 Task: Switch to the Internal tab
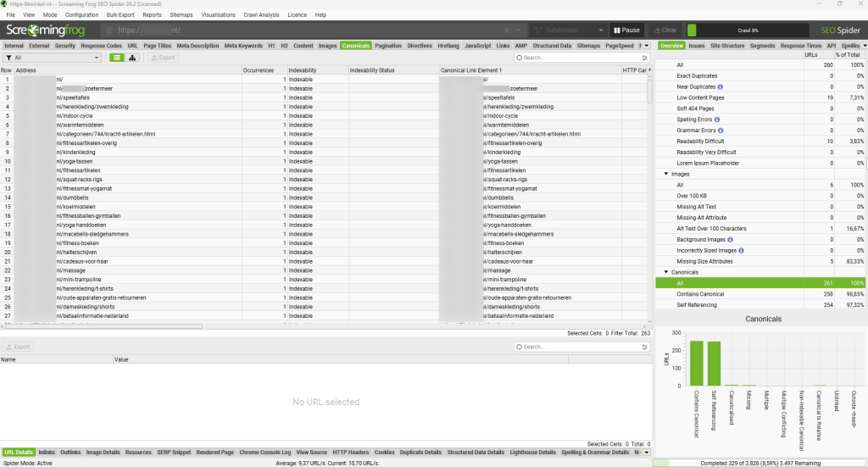[14, 46]
